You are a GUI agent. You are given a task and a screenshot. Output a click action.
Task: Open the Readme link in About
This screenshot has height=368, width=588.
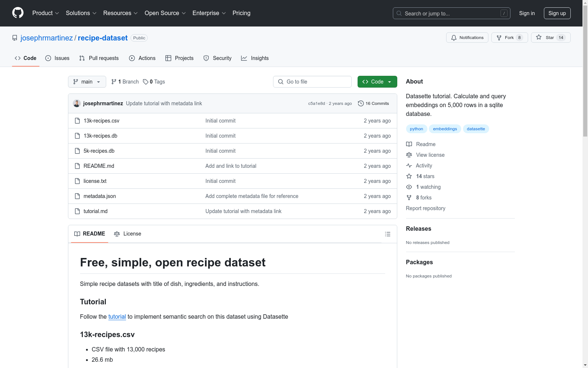click(x=421, y=144)
